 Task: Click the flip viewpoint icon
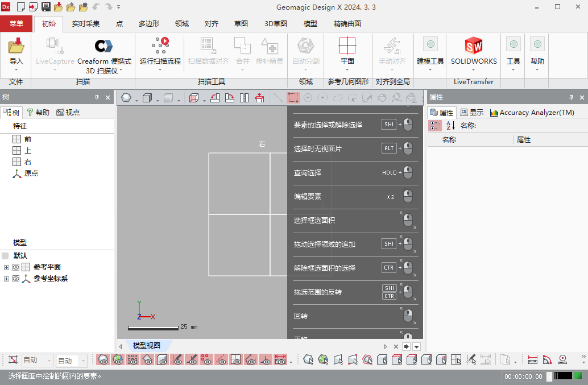pos(244,98)
